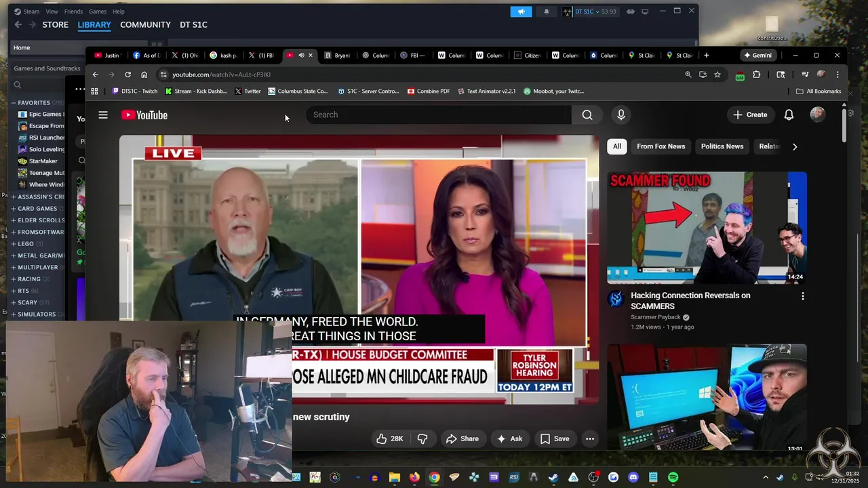Reload the page in Chrome
This screenshot has width=868, height=488.
coord(127,75)
